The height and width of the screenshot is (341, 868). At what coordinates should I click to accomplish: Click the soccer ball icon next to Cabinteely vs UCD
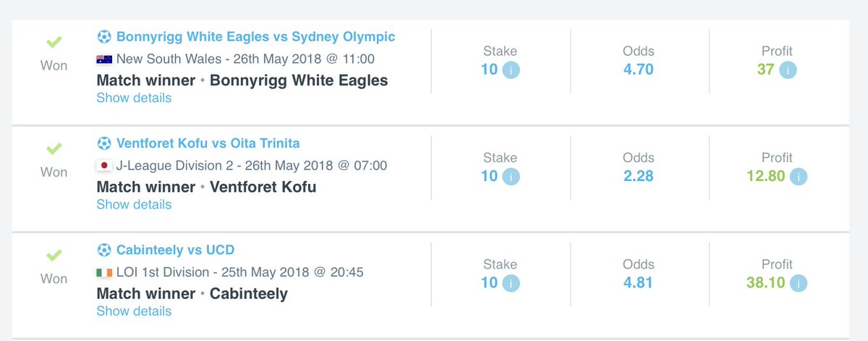click(104, 250)
